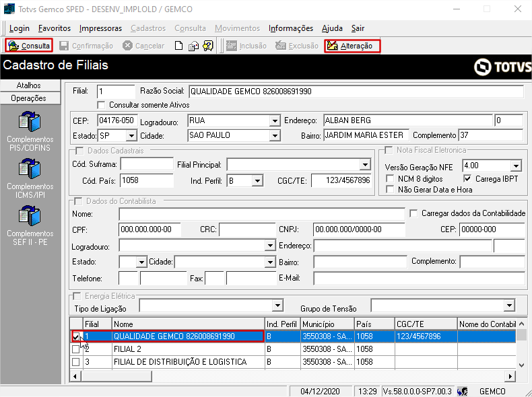Open Complementos ICMS/IPI shortcut icon
The width and height of the screenshot is (532, 397).
(30, 169)
